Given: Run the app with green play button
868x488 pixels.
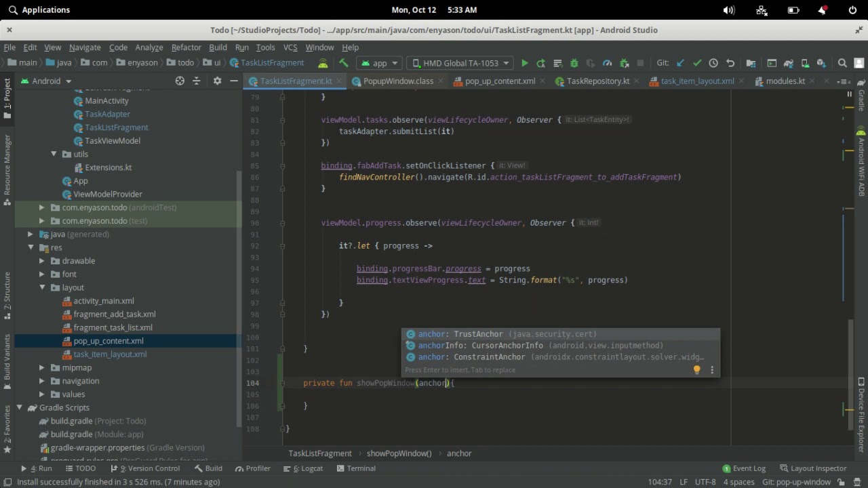Looking at the screenshot, I should coord(524,63).
